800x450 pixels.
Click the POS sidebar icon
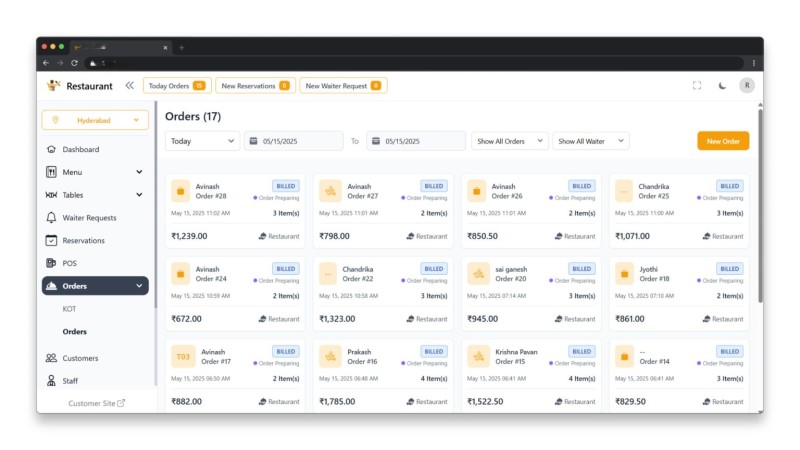51,263
